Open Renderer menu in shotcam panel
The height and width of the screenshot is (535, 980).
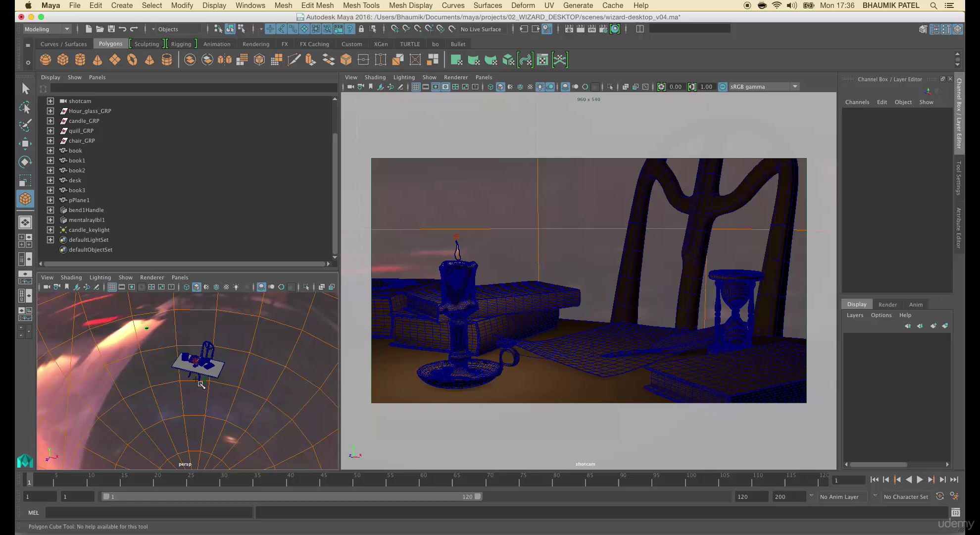click(455, 77)
